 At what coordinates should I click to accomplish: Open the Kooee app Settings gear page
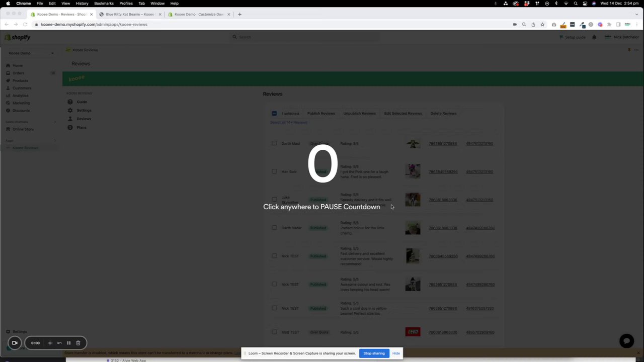pos(84,111)
